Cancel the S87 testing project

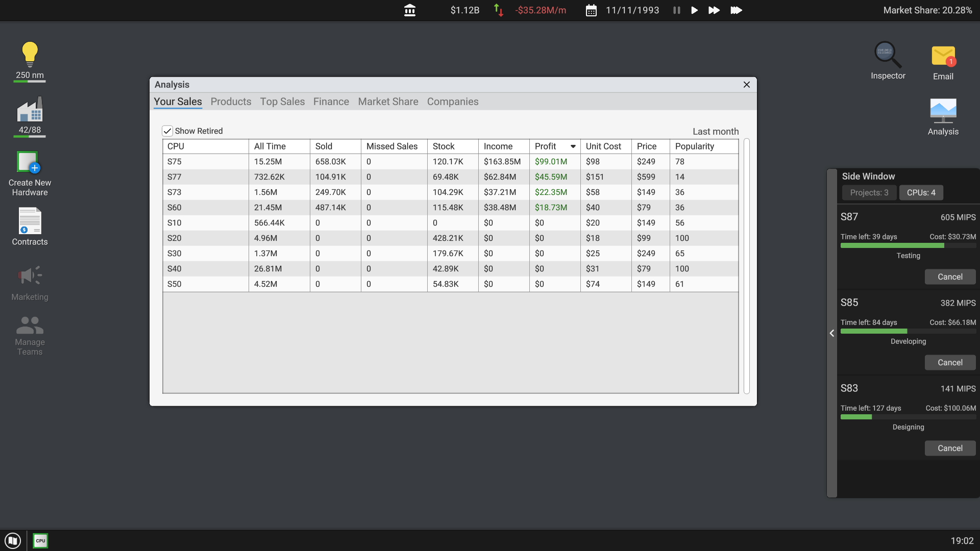coord(950,277)
